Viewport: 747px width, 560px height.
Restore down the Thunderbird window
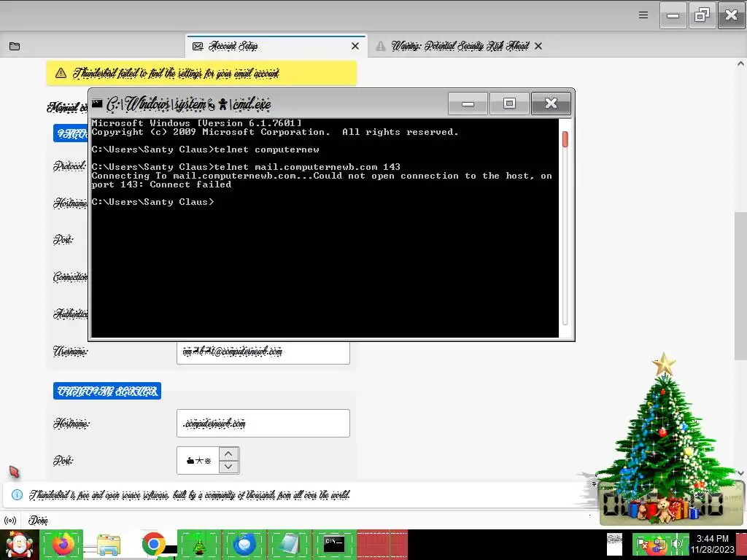click(703, 16)
